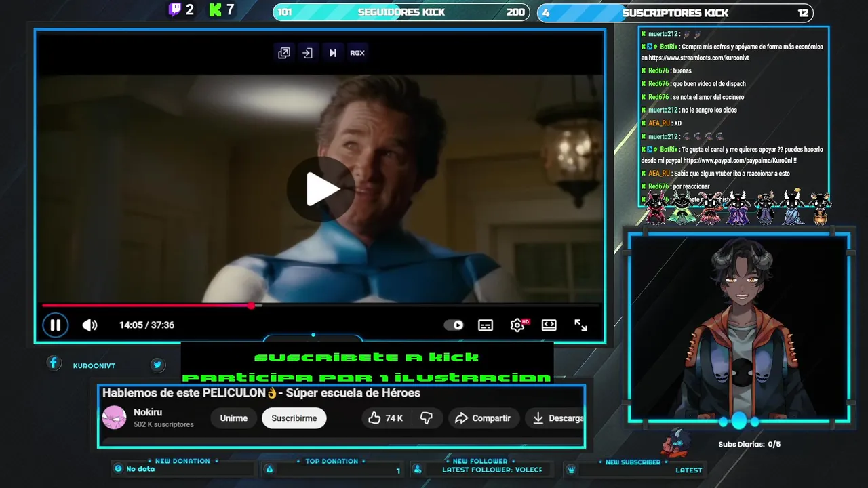Click the video title Hablemos de este PELICULON

[x=261, y=393]
